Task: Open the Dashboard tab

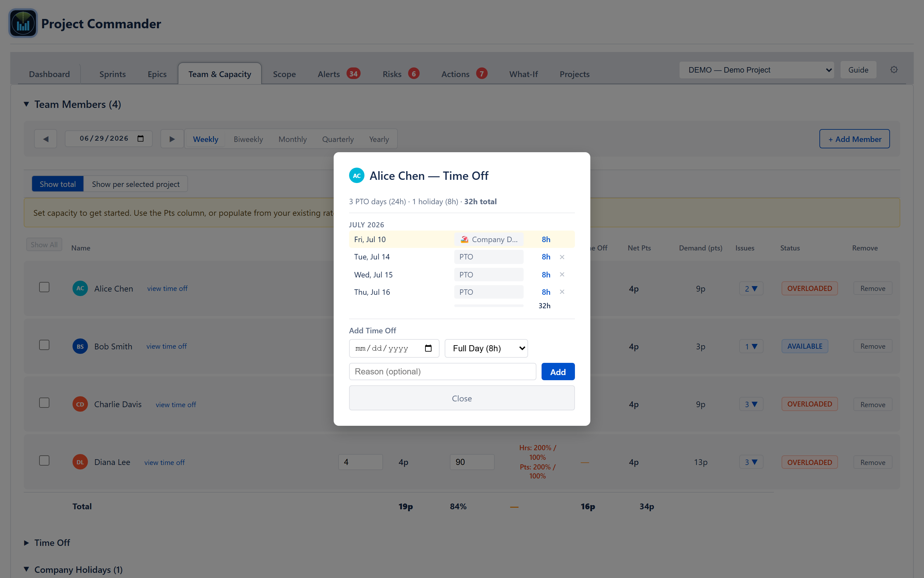Action: [49, 74]
